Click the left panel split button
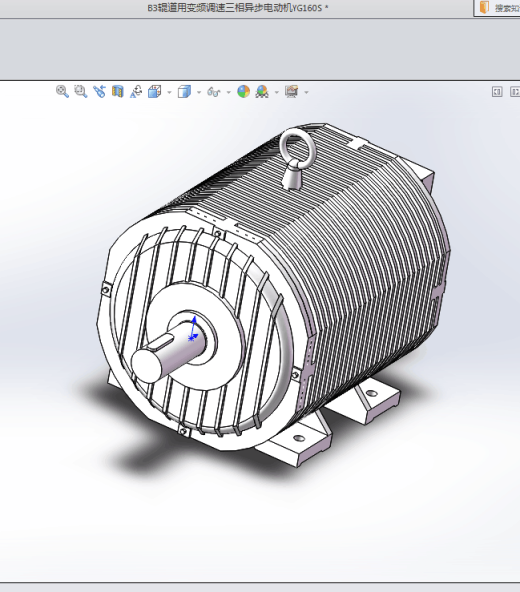This screenshot has width=520, height=592. tap(497, 91)
